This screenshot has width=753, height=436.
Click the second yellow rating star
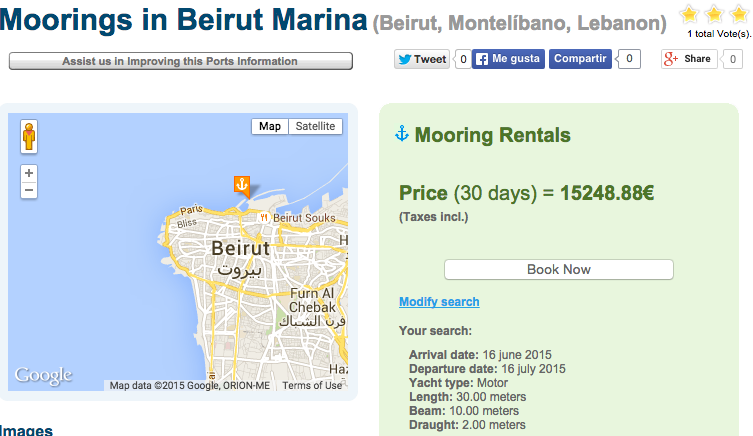(x=712, y=14)
